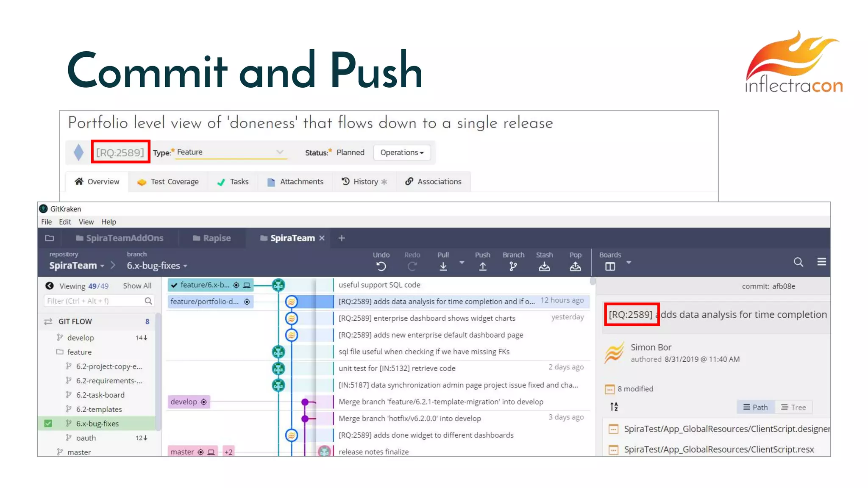This screenshot has width=868, height=488.
Task: Click the Redo icon in GitKraken toolbar
Action: (x=412, y=266)
